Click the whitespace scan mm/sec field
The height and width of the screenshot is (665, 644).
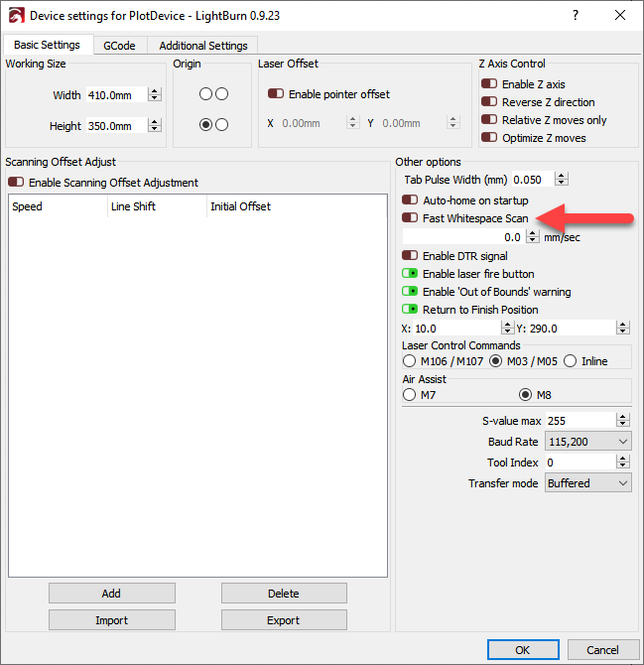click(464, 236)
